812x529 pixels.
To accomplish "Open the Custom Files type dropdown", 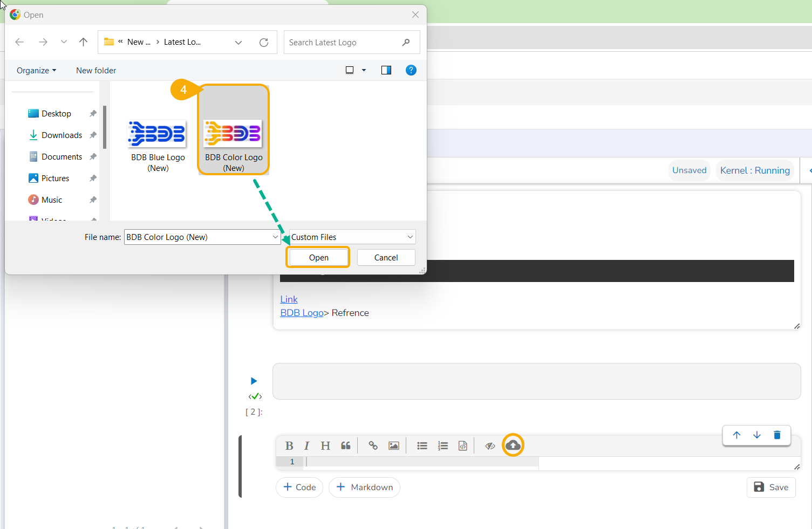I will point(352,237).
